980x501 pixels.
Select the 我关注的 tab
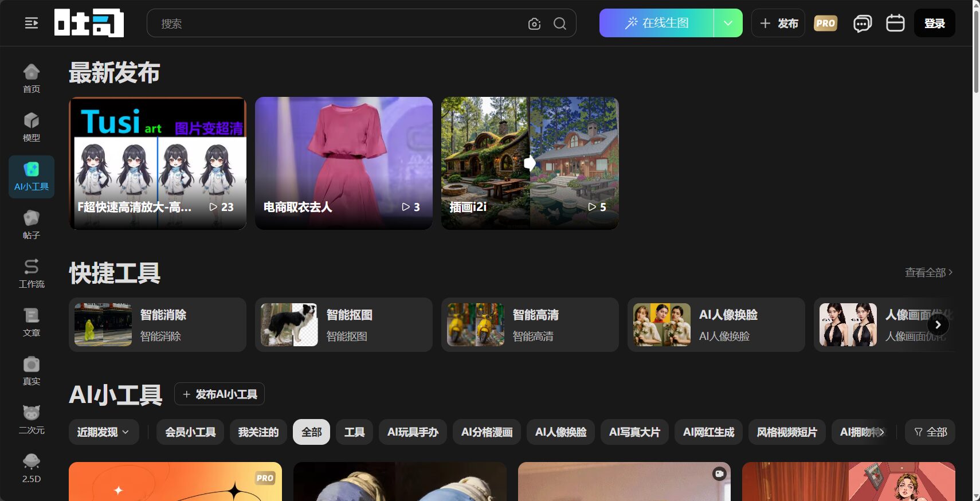[x=258, y=432]
